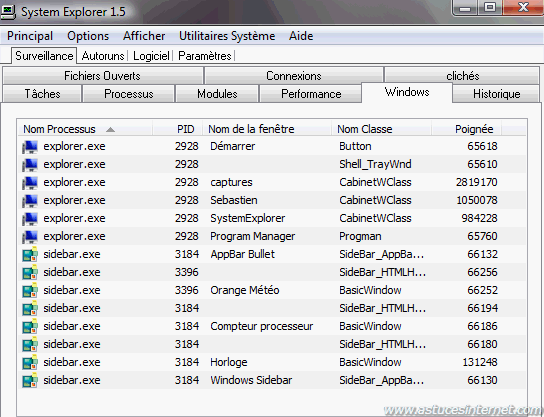Click handle value 984228
Viewport: 544px width, 417px height.
[479, 219]
